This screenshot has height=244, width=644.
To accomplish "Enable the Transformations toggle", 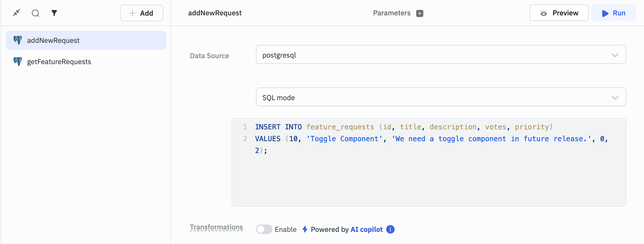I will tap(264, 229).
